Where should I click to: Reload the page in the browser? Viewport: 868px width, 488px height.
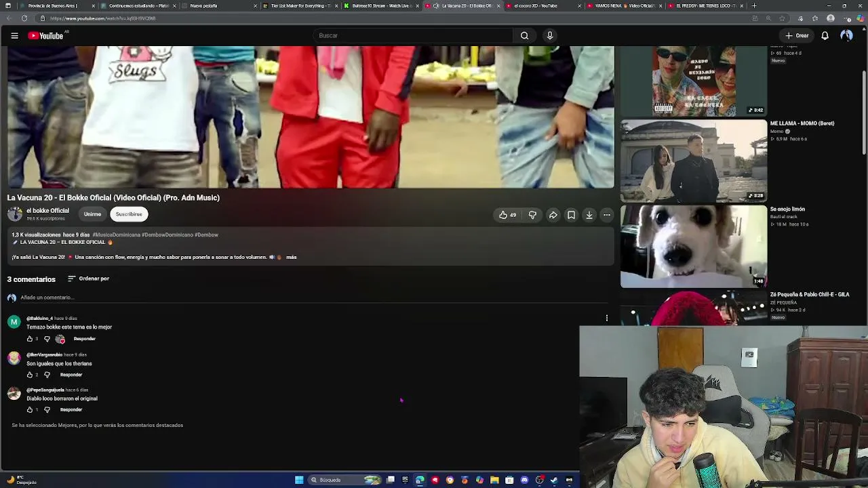(24, 18)
